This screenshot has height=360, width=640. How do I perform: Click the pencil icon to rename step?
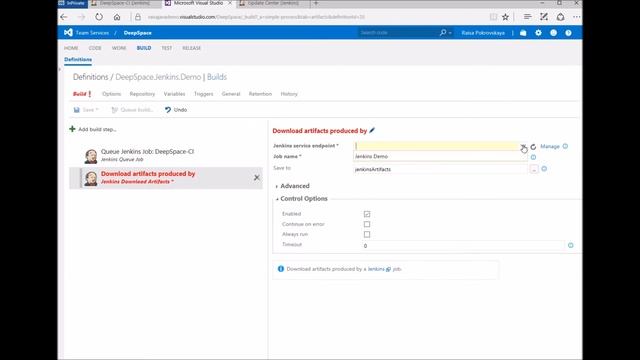[x=372, y=130]
